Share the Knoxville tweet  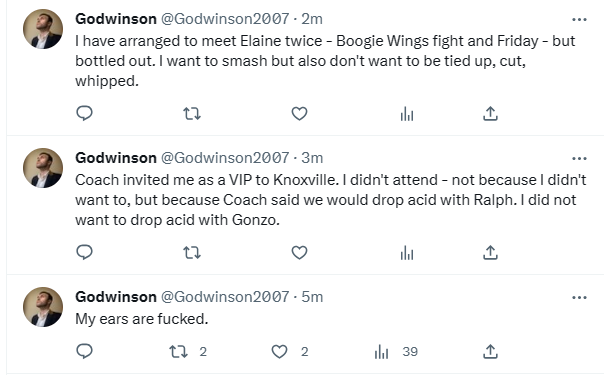pyautogui.click(x=490, y=253)
